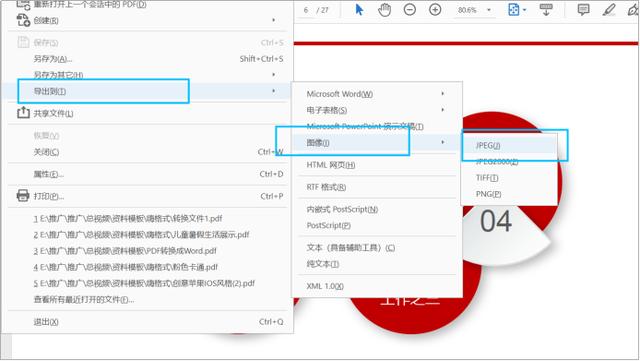Open recent file PDF转换成Word.pdf
The height and width of the screenshot is (361, 640).
pos(125,251)
